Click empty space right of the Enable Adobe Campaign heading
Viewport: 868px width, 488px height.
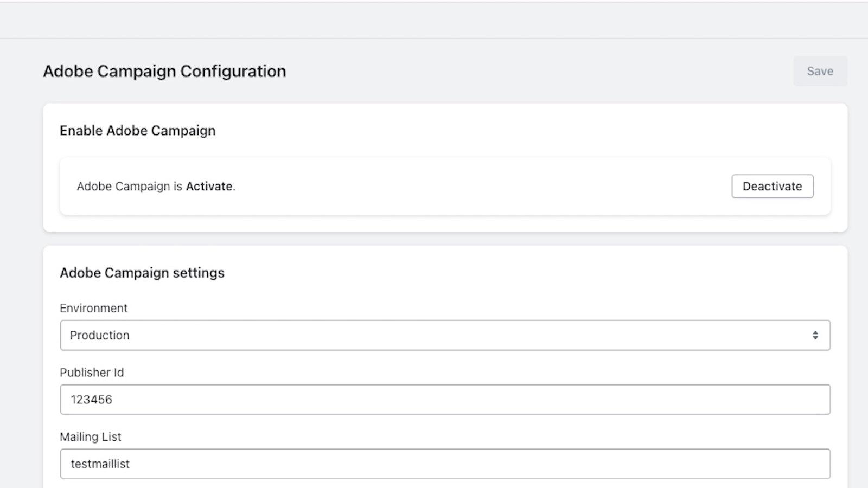pyautogui.click(x=488, y=131)
